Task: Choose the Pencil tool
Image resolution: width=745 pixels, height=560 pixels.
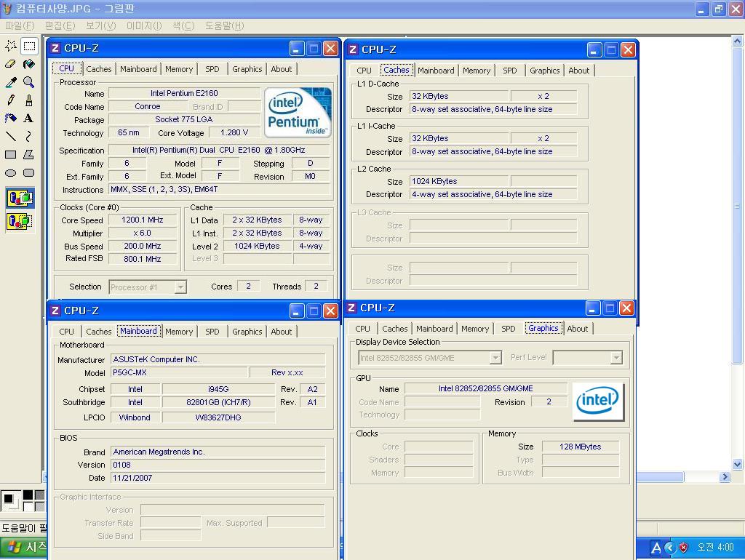Action: 10,100
